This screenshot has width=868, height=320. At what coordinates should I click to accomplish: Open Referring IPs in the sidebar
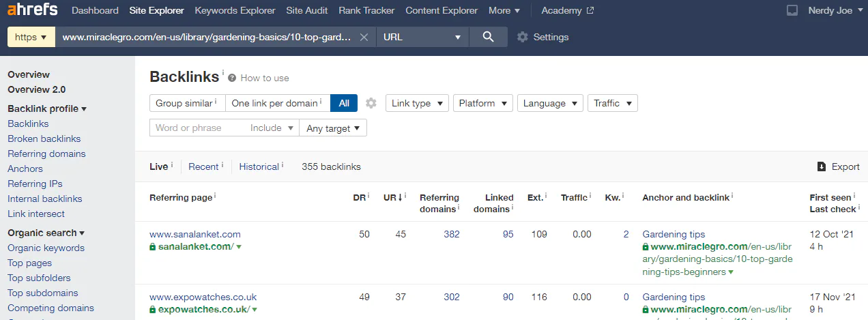click(x=35, y=184)
